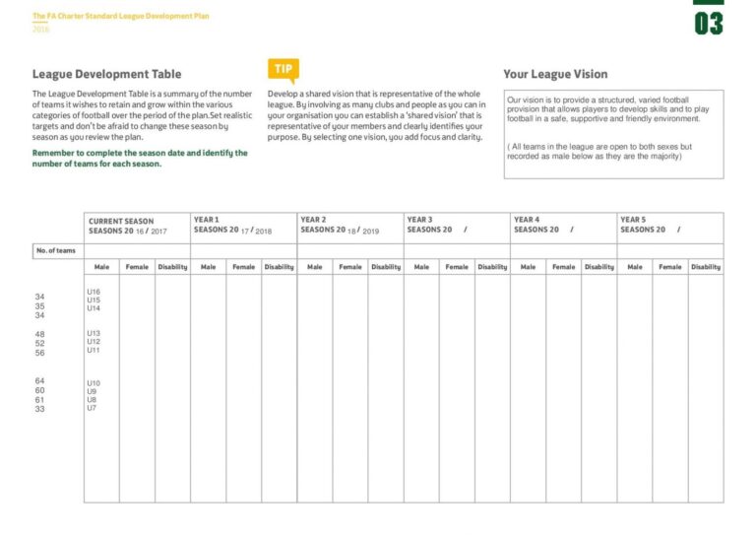This screenshot has height=535, width=756.
Task: Click the No. of teams row label
Action: [x=55, y=250]
